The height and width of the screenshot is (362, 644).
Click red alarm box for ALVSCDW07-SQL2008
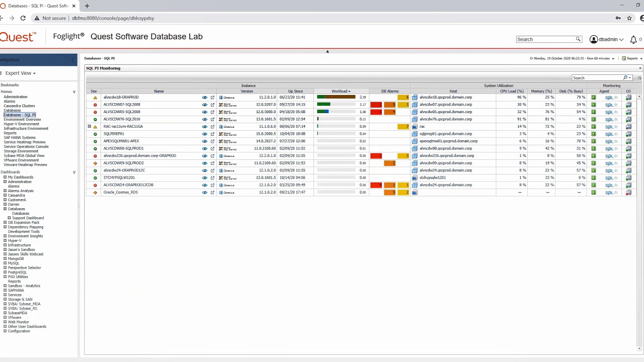pos(376,105)
